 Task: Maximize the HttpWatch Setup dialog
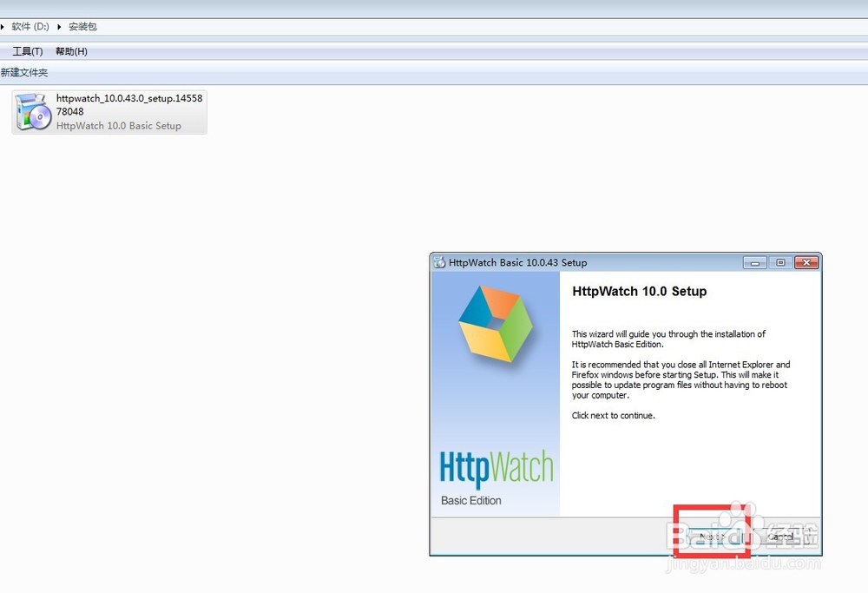coord(780,262)
